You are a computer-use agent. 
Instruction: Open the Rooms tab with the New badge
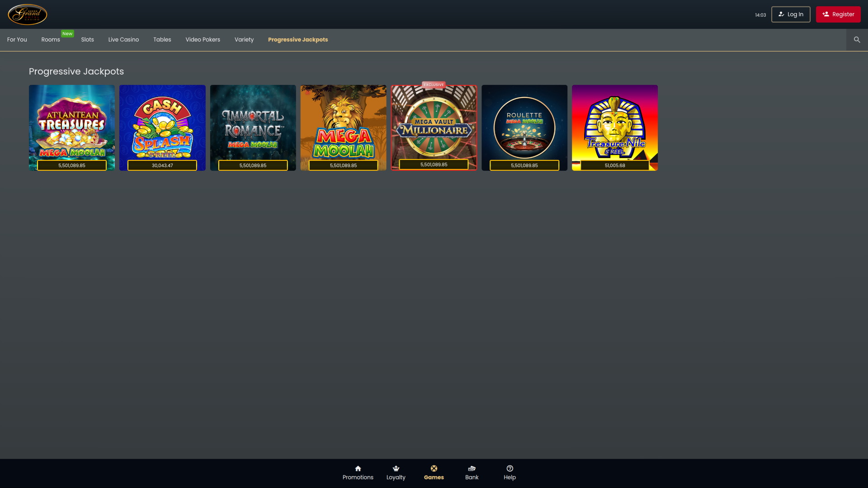click(50, 40)
